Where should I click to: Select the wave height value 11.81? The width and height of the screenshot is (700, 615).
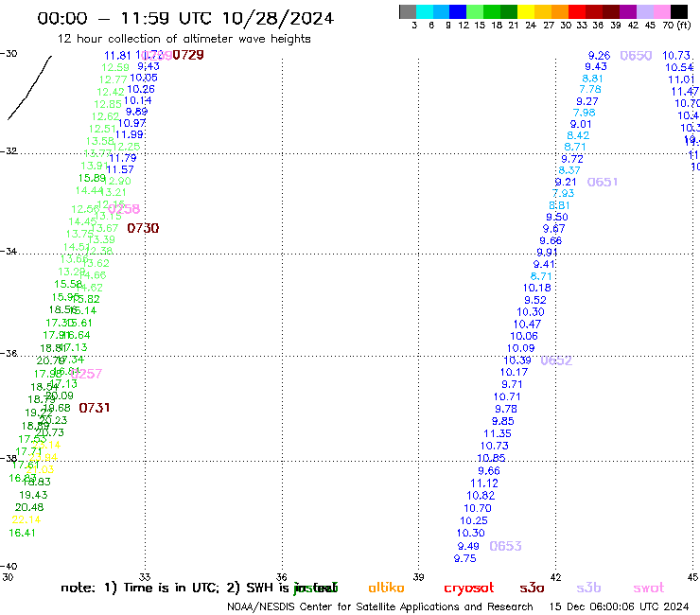(117, 56)
